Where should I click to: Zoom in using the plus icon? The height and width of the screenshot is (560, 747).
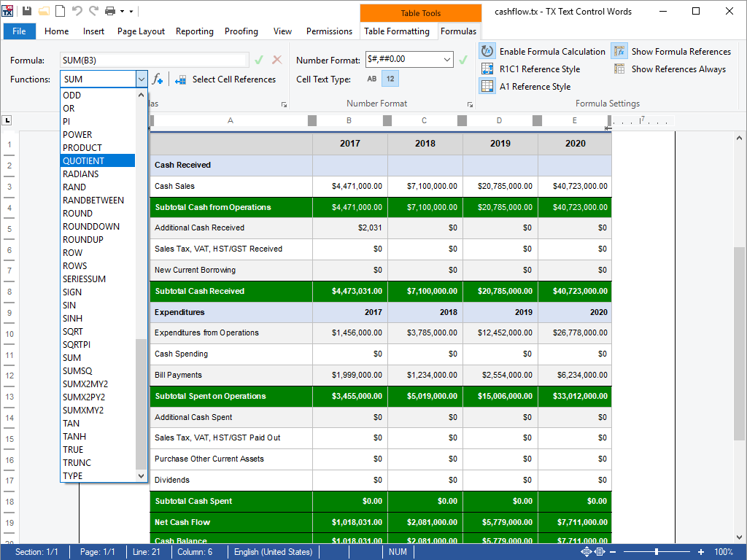[701, 552]
